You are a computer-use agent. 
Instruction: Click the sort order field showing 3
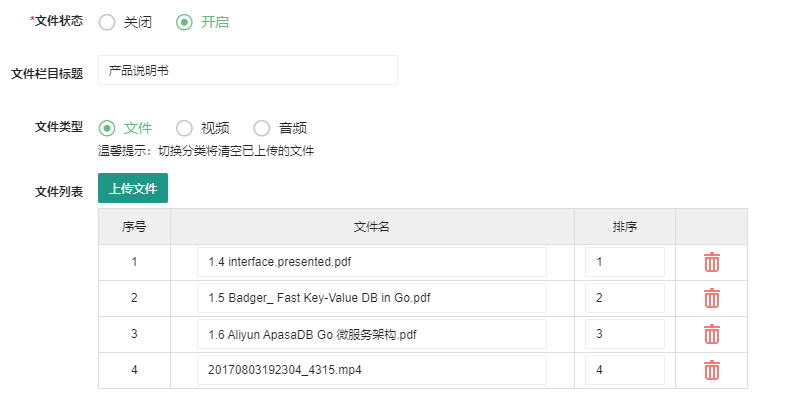625,334
